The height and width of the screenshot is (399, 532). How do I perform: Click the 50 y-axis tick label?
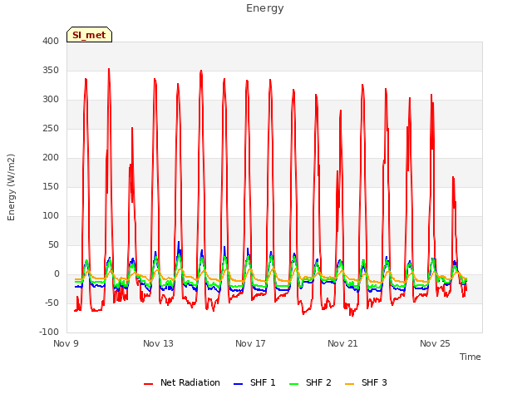(x=53, y=245)
